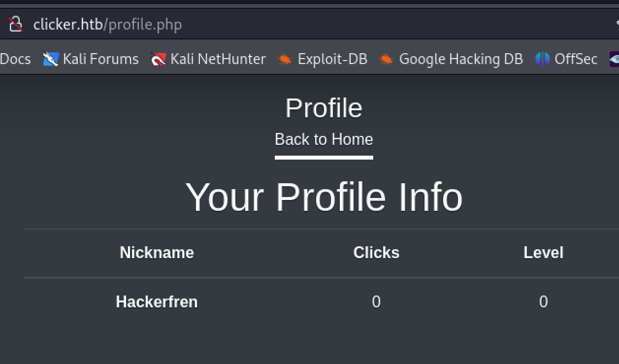Click the Clicks value of 0
Screen dimensions: 619x364
pyautogui.click(x=376, y=301)
